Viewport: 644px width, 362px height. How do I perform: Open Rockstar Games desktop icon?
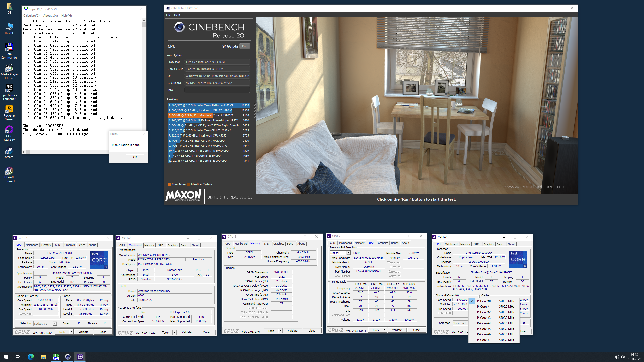tap(9, 113)
